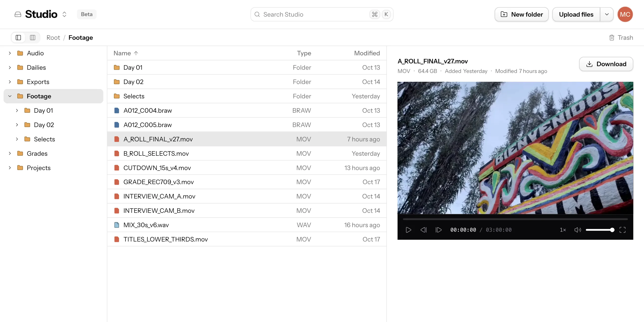
Task: Switch to column layout view
Action: [33, 37]
